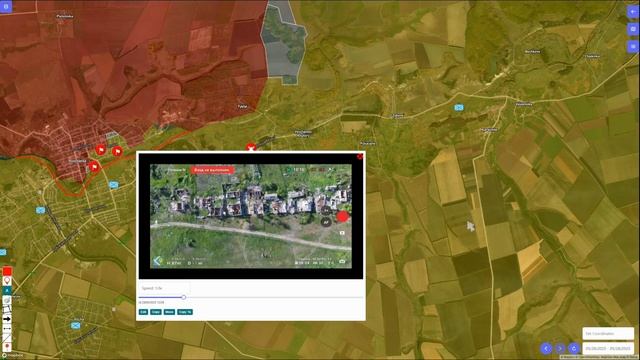
Task: Go to previous date with left chevron button
Action: [546, 348]
